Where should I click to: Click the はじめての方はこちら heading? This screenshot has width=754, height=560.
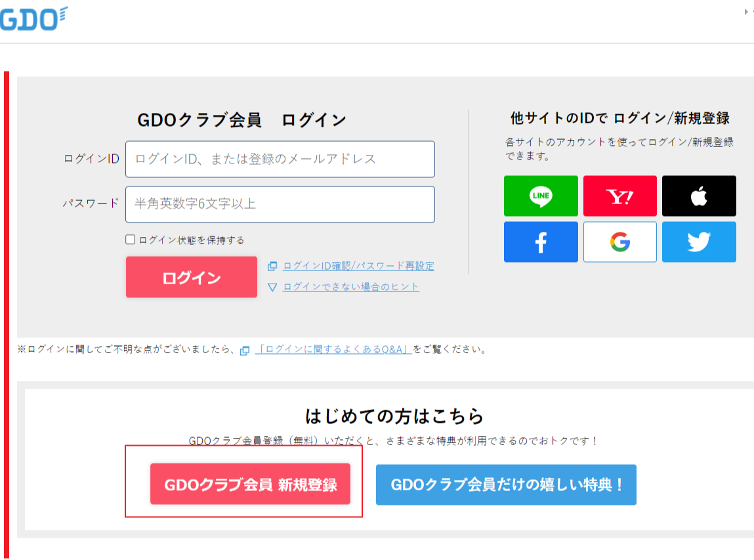click(x=394, y=416)
